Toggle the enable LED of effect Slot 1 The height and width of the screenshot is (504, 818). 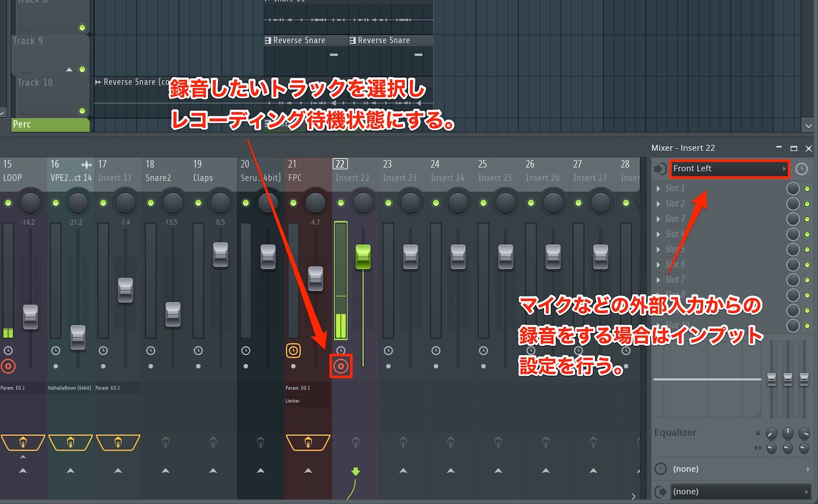807,188
